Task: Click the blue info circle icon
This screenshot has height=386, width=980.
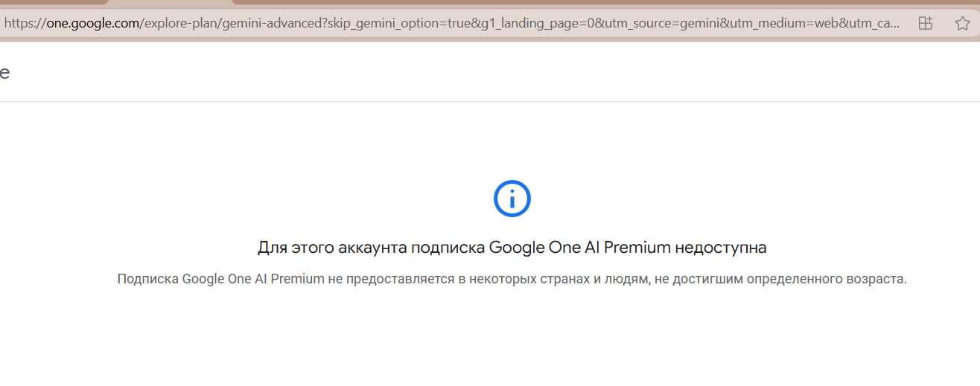Action: point(512,199)
